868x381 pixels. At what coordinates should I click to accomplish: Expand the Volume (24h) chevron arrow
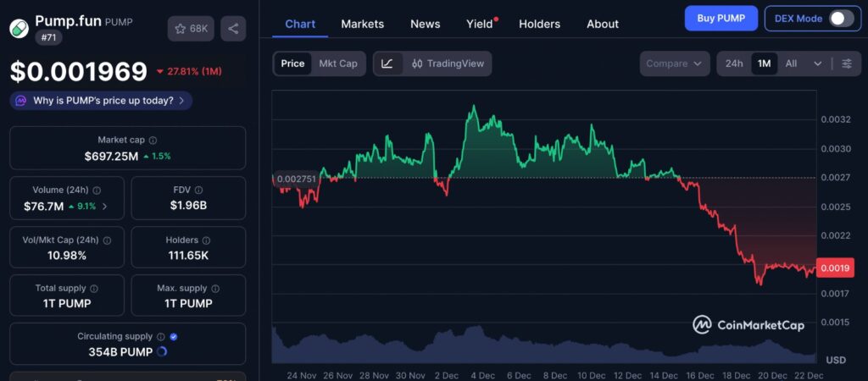point(105,207)
